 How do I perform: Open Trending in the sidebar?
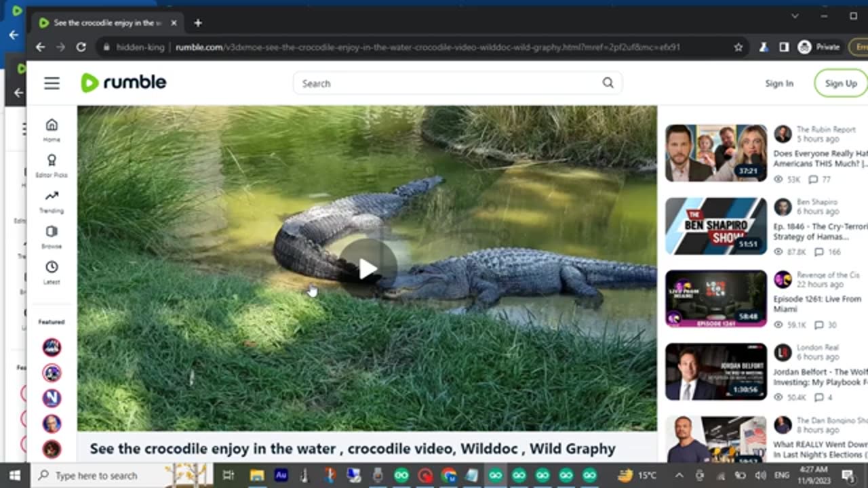[x=52, y=201]
